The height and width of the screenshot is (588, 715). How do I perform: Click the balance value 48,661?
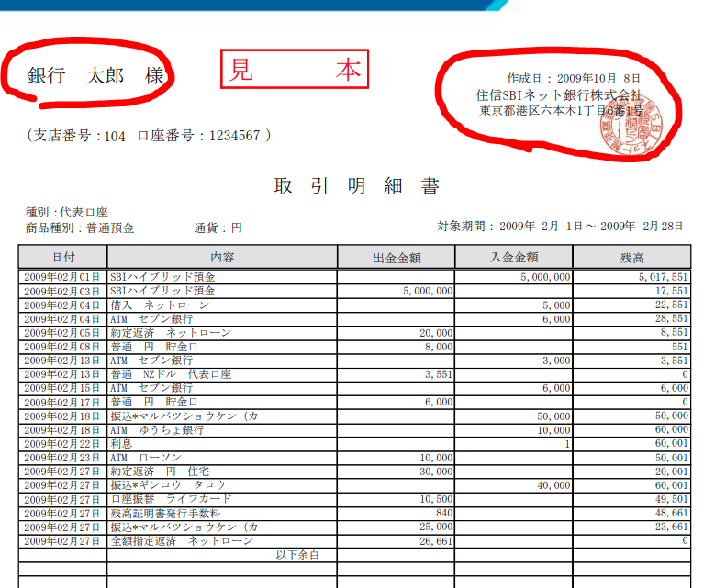pos(672,514)
